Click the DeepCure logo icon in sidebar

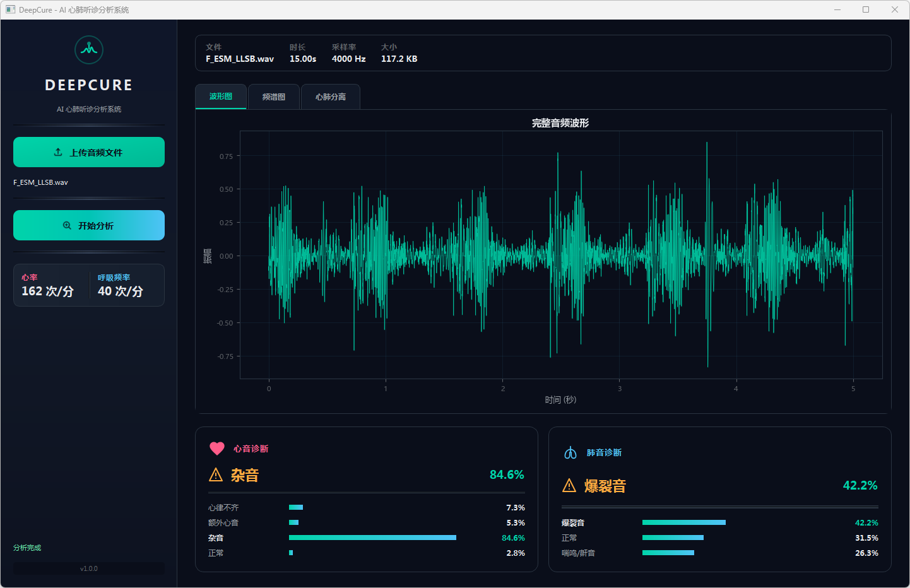coord(89,50)
